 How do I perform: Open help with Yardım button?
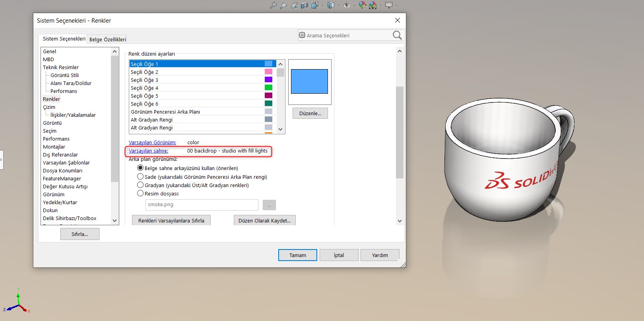(x=380, y=255)
